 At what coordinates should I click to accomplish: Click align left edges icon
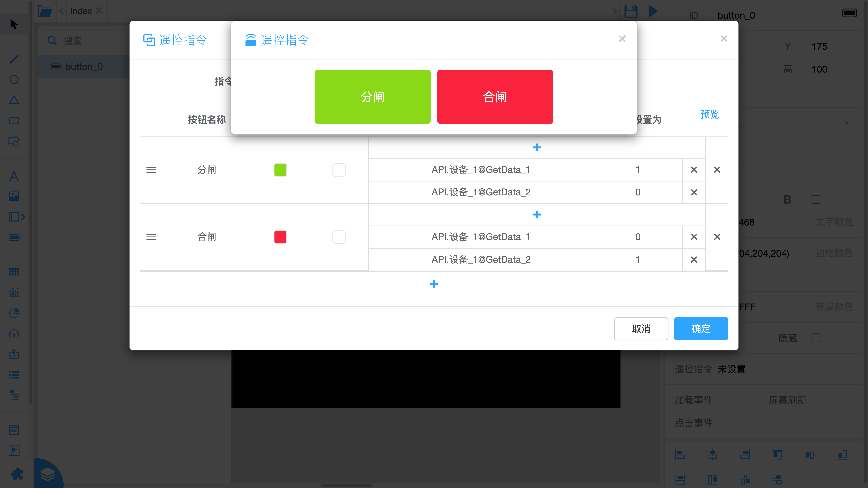tap(680, 455)
